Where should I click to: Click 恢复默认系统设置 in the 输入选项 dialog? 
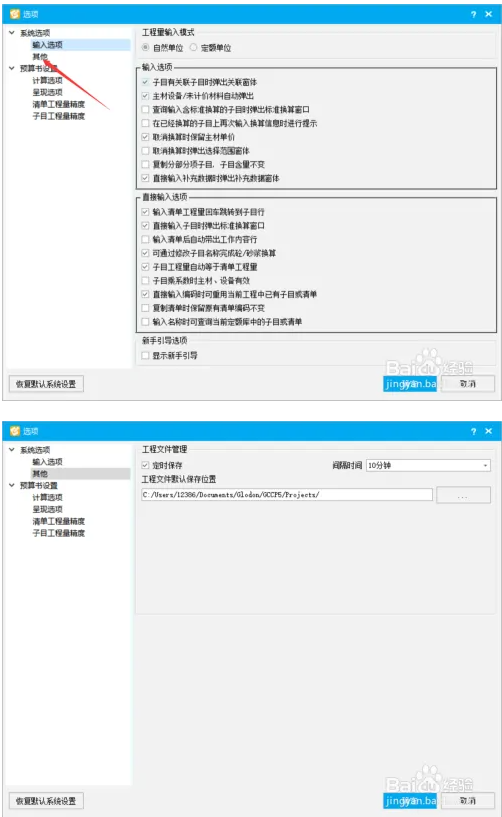coord(46,384)
